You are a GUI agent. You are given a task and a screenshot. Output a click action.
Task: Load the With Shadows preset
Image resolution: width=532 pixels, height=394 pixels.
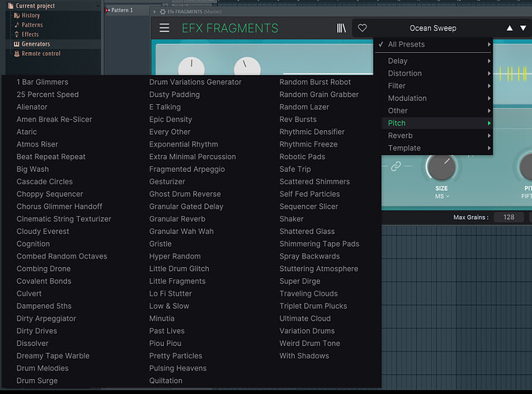pyautogui.click(x=304, y=356)
